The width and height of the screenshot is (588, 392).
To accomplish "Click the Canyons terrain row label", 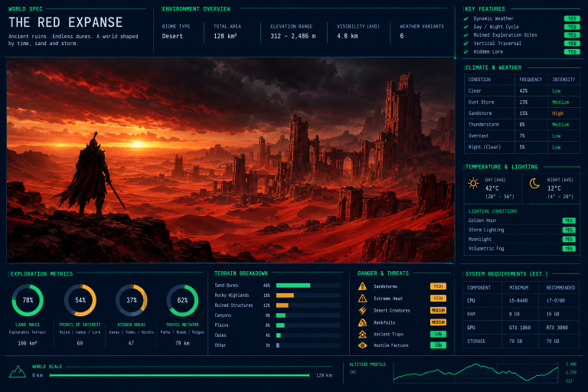I will (223, 315).
